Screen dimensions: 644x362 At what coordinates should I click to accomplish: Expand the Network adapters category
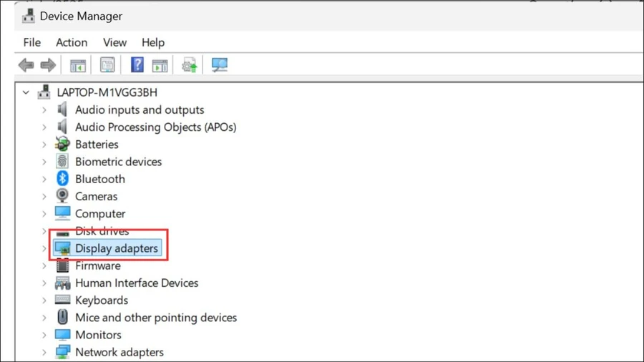(44, 352)
